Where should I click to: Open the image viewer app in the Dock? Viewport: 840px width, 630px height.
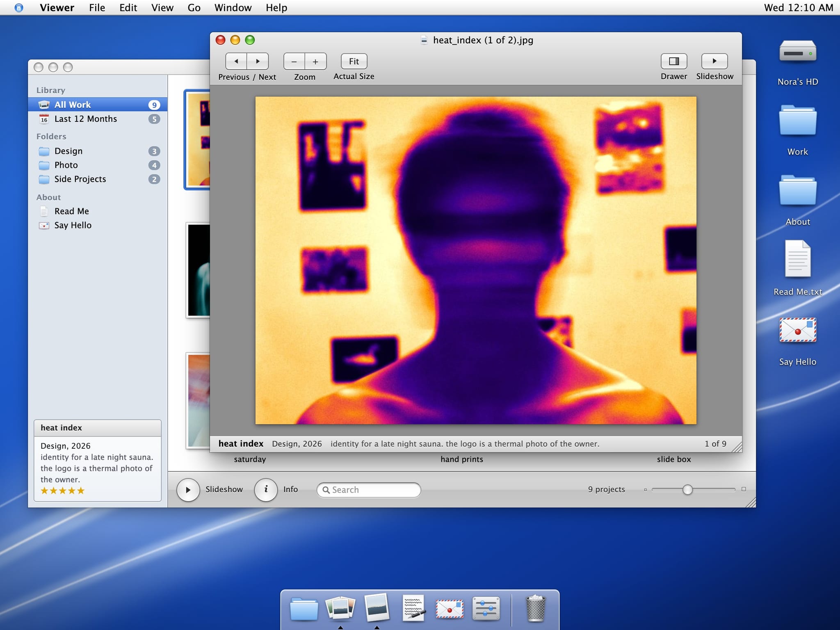377,608
